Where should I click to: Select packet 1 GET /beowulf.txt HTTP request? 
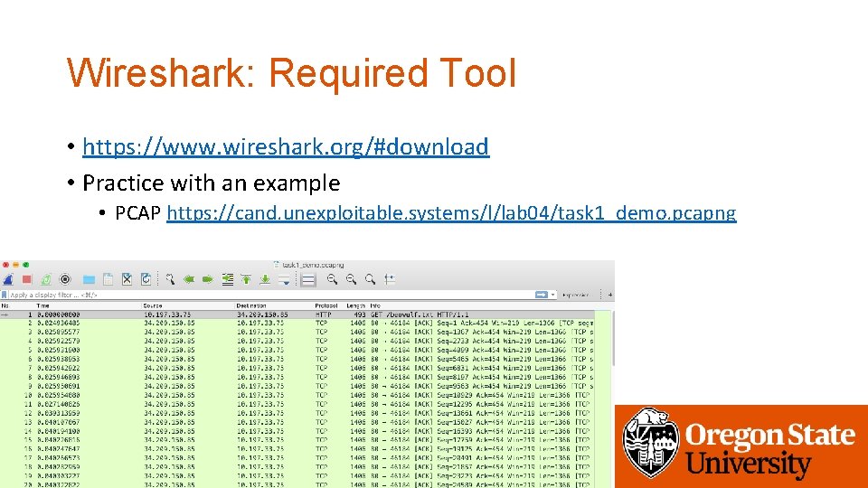pyautogui.click(x=297, y=314)
